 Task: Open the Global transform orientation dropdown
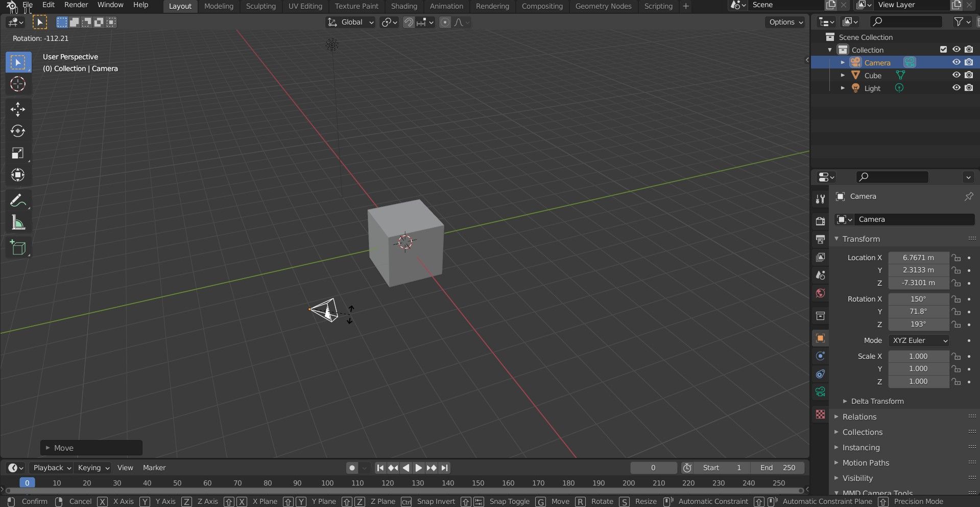click(350, 22)
